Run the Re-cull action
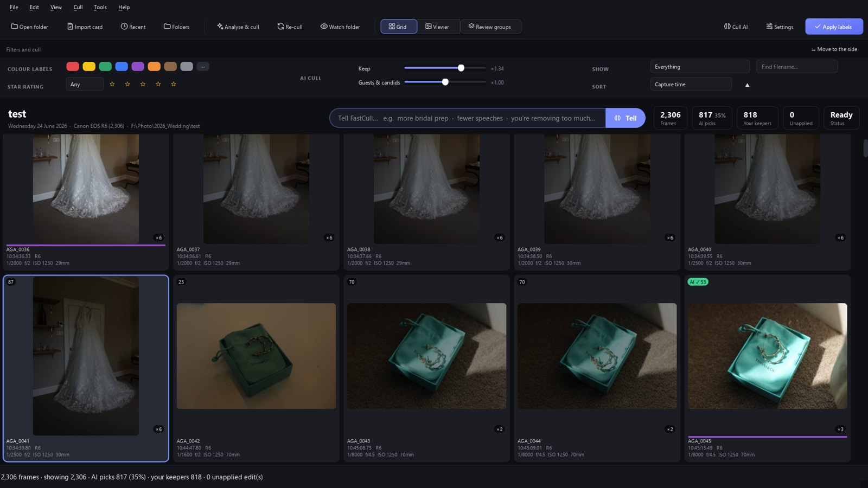 click(290, 27)
